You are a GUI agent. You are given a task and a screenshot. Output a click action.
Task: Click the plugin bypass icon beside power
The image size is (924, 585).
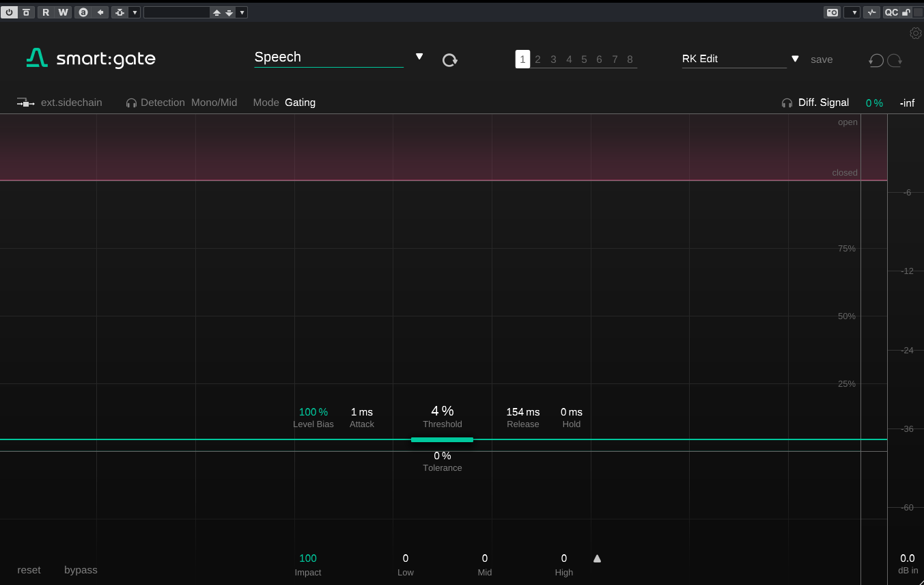tap(26, 12)
